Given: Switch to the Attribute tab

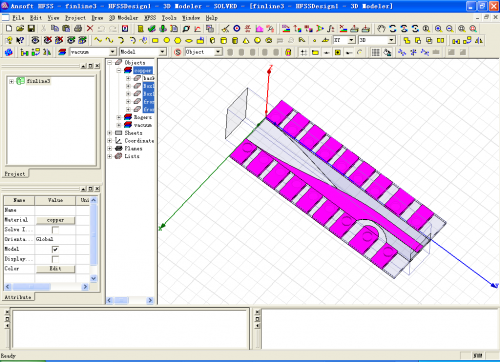Looking at the screenshot, I should [18, 297].
